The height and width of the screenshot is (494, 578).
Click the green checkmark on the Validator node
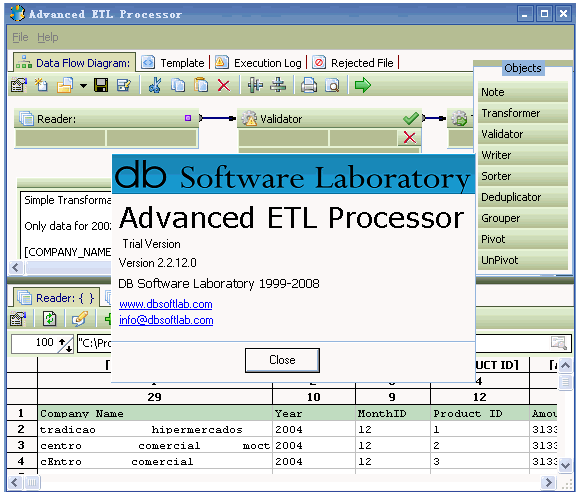[x=410, y=118]
